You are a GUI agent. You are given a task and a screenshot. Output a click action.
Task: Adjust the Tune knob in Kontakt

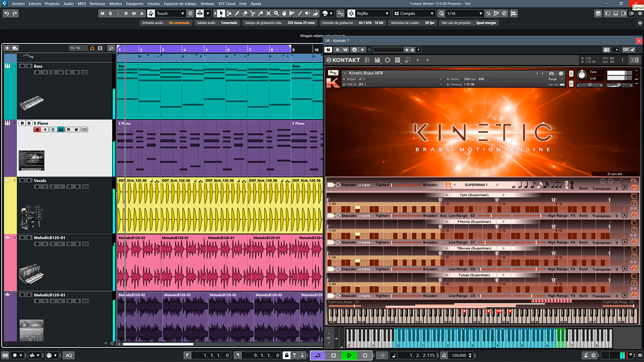click(582, 76)
